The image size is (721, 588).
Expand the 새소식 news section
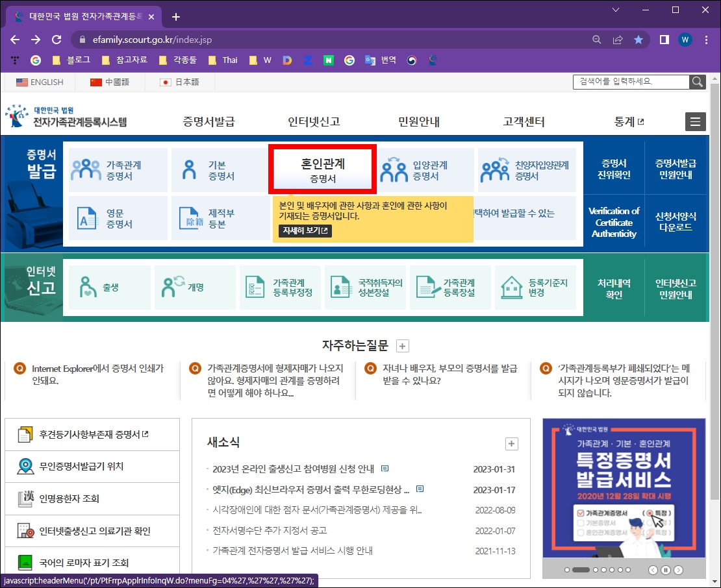tap(511, 443)
